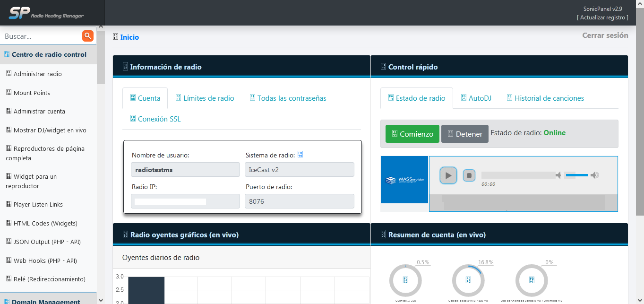Screen dimensions: 644x304
Task: Switch to the Límites de radio tab
Action: point(205,98)
